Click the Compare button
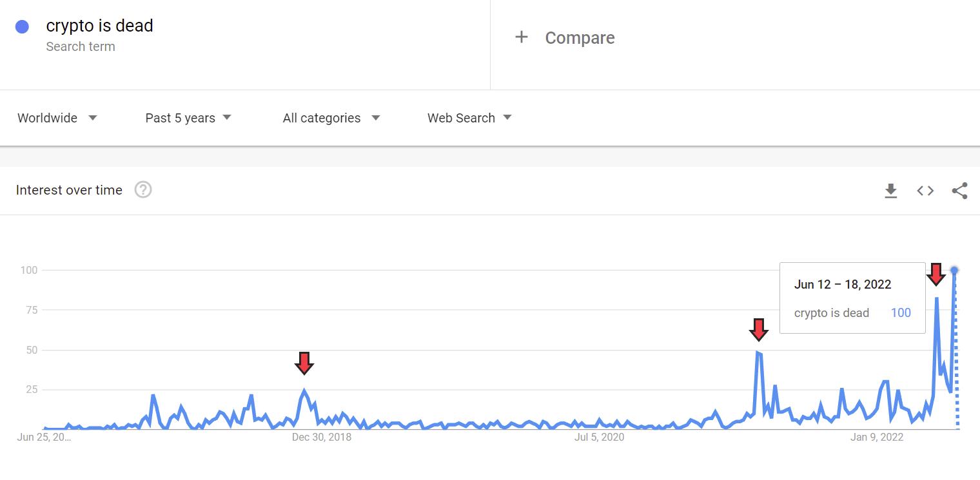This screenshot has height=480, width=980. click(579, 38)
